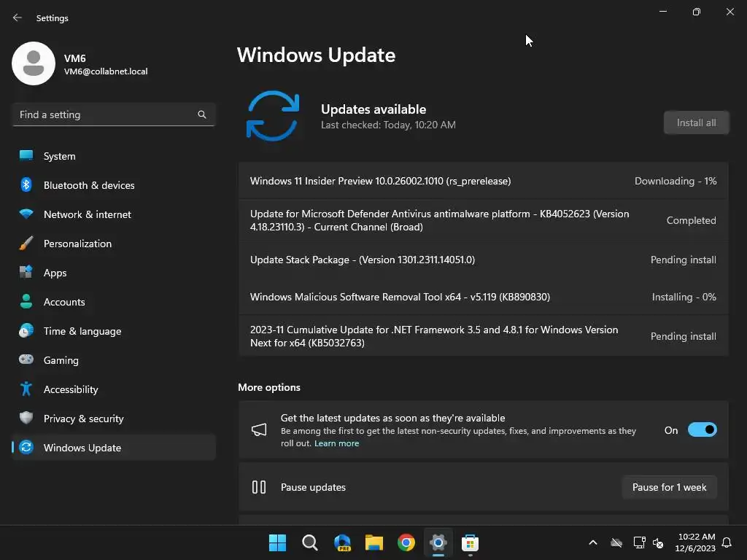
Task: Launch Google Chrome from the taskbar
Action: (406, 542)
